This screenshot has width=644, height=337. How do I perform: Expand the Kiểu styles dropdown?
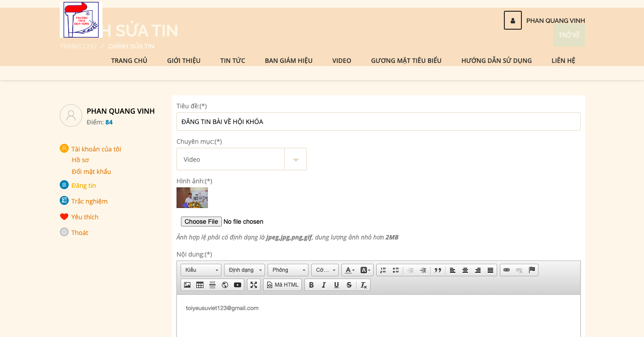click(201, 270)
